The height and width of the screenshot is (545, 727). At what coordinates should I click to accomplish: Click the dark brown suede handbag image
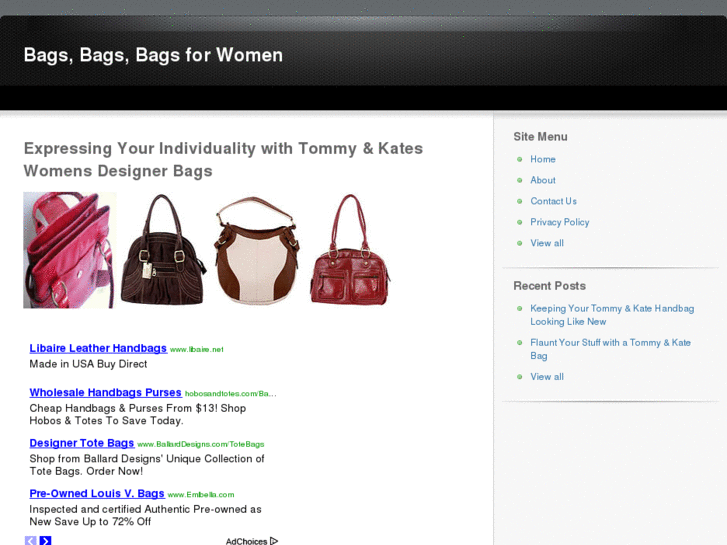click(163, 250)
